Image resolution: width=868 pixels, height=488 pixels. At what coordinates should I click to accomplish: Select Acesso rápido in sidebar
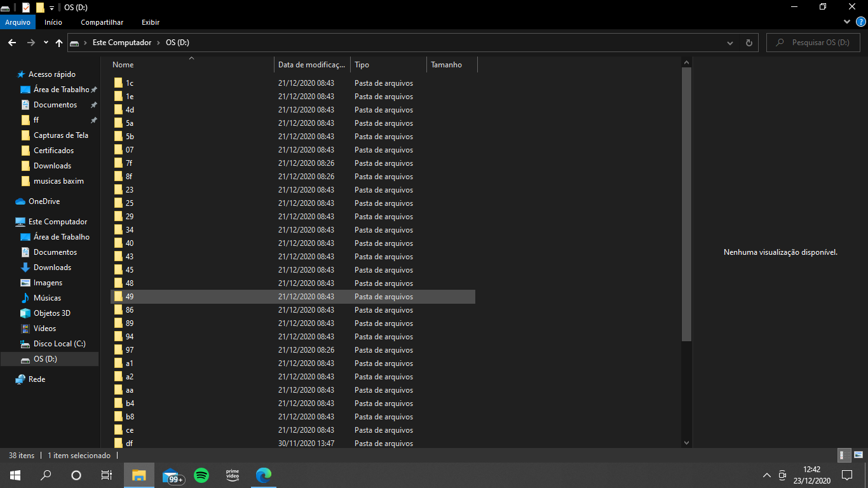point(51,74)
